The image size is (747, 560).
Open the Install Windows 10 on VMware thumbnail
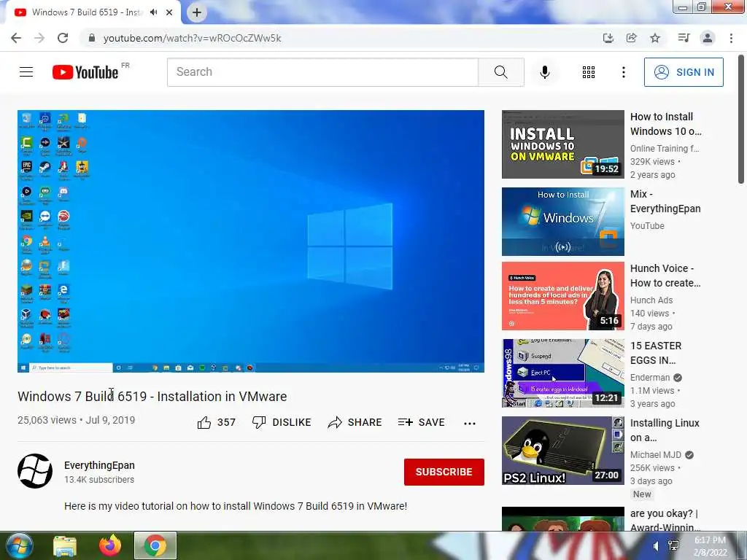562,144
